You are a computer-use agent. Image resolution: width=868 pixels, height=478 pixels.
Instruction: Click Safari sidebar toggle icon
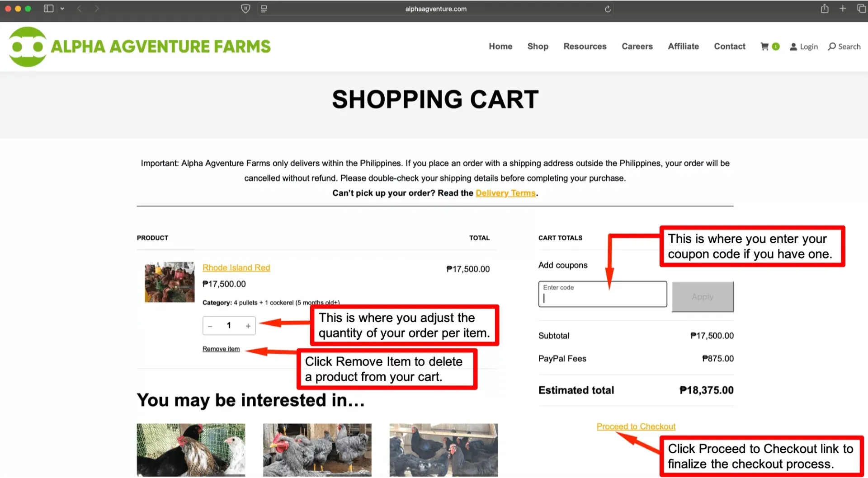click(48, 9)
